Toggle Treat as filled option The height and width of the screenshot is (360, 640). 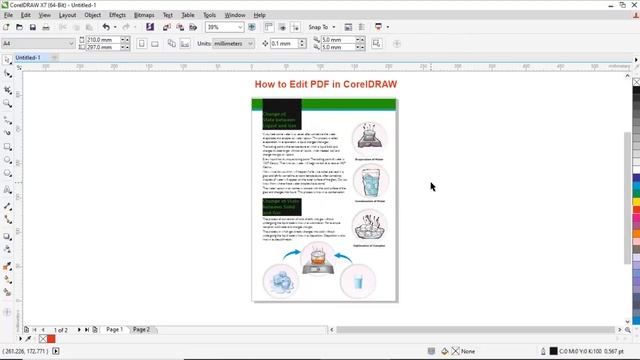377,43
